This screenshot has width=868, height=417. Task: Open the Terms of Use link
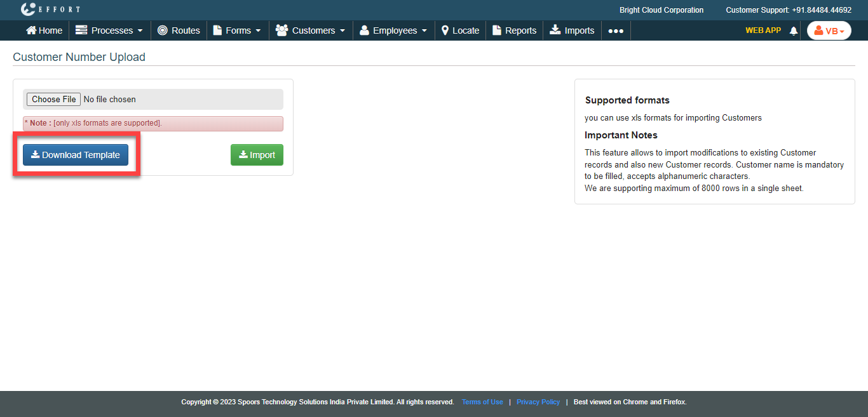tap(482, 402)
